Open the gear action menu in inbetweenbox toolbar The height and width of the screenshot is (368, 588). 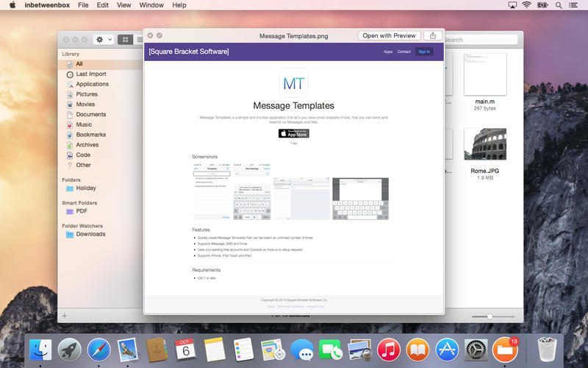point(104,40)
